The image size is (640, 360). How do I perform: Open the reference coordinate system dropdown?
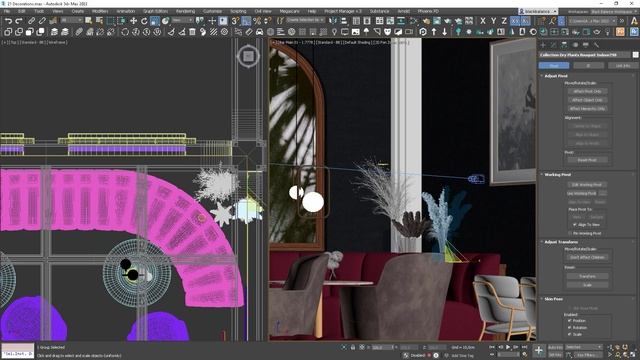pyautogui.click(x=182, y=20)
